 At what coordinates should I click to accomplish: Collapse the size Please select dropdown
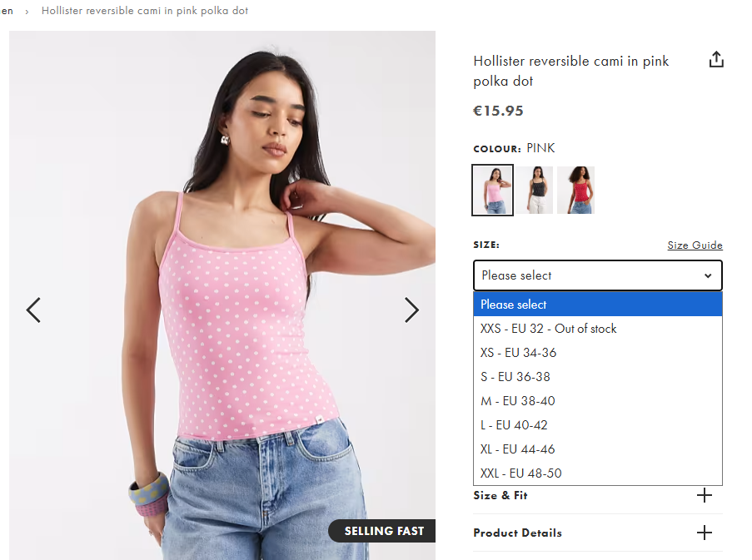tap(598, 275)
